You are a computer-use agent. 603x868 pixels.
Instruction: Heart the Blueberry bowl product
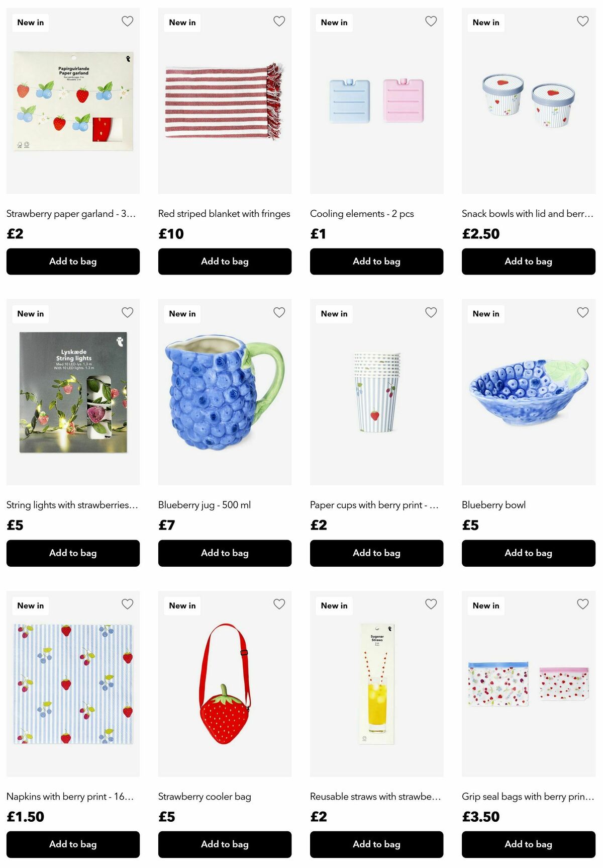pyautogui.click(x=583, y=312)
